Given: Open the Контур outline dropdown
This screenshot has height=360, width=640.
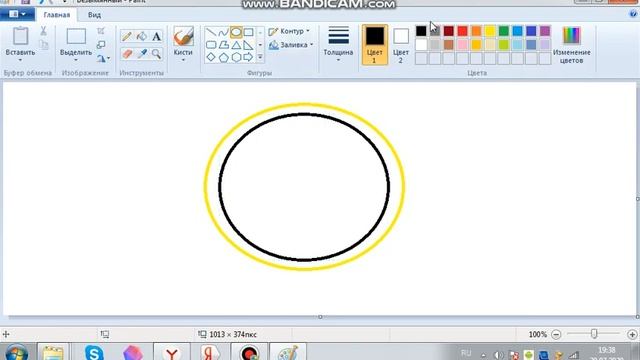Looking at the screenshot, I should (x=289, y=31).
